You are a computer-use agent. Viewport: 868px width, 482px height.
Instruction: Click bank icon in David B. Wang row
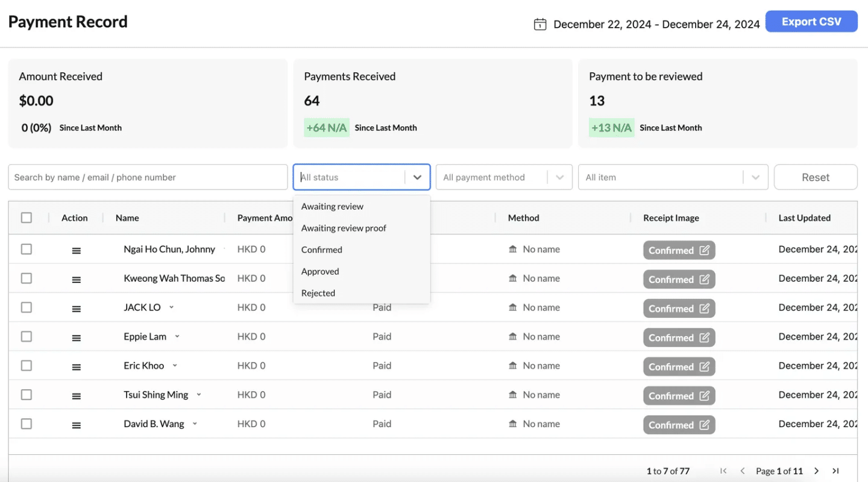pos(513,423)
